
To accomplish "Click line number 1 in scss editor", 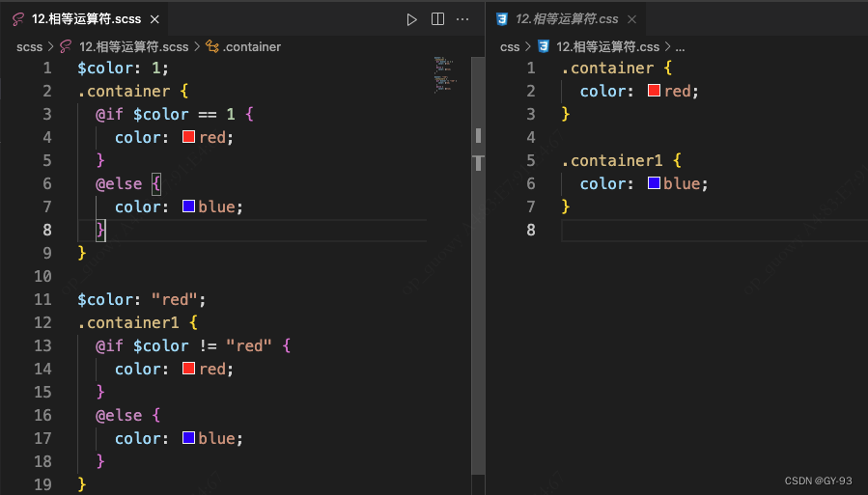I will coord(47,68).
